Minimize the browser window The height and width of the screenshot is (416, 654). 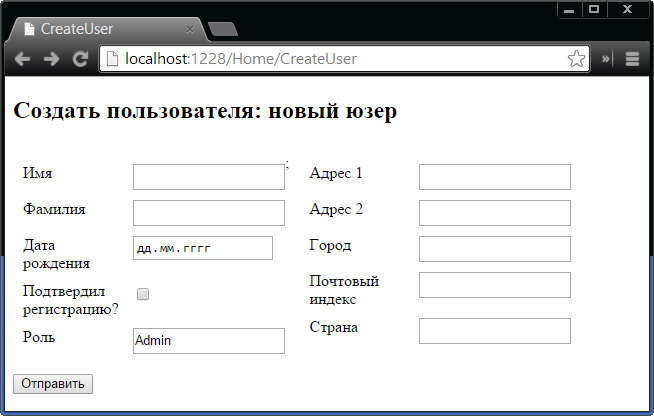pos(569,10)
